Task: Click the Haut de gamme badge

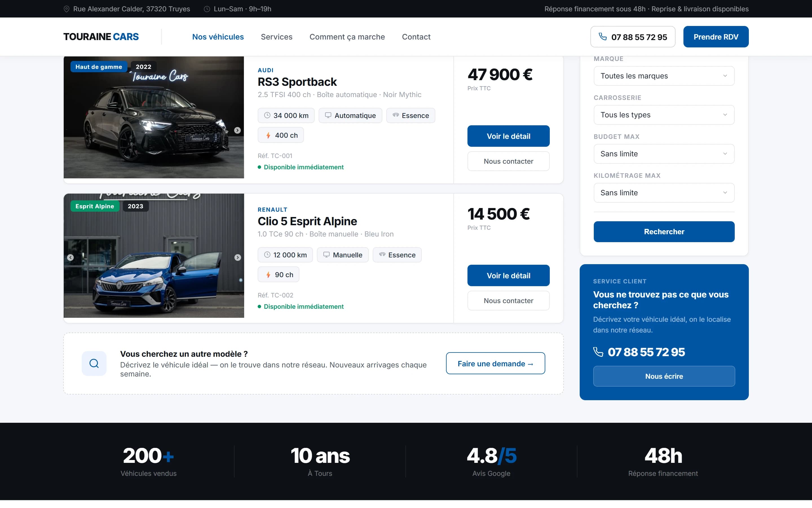Action: click(x=99, y=67)
